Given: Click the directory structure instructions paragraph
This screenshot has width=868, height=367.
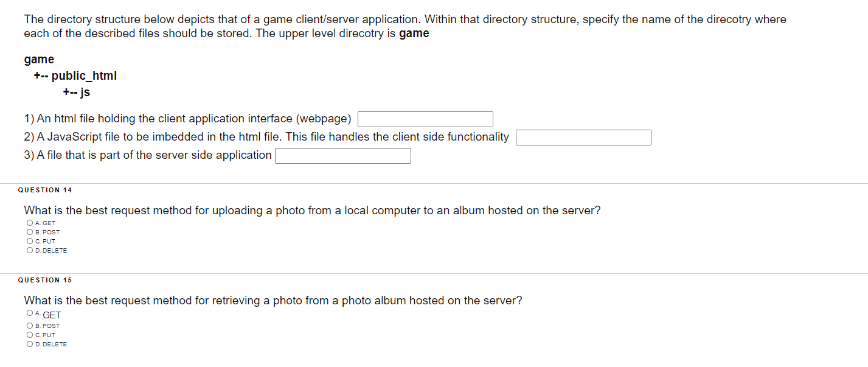Looking at the screenshot, I should tap(404, 26).
